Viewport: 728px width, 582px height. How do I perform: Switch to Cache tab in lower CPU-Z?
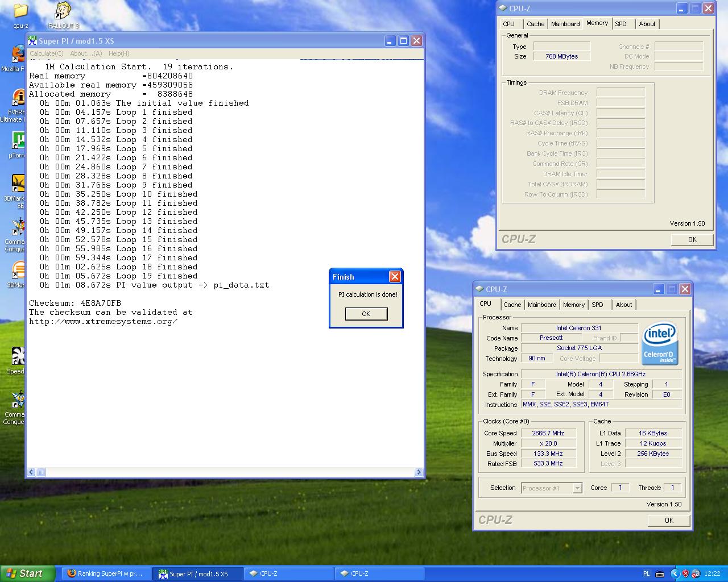(x=512, y=305)
